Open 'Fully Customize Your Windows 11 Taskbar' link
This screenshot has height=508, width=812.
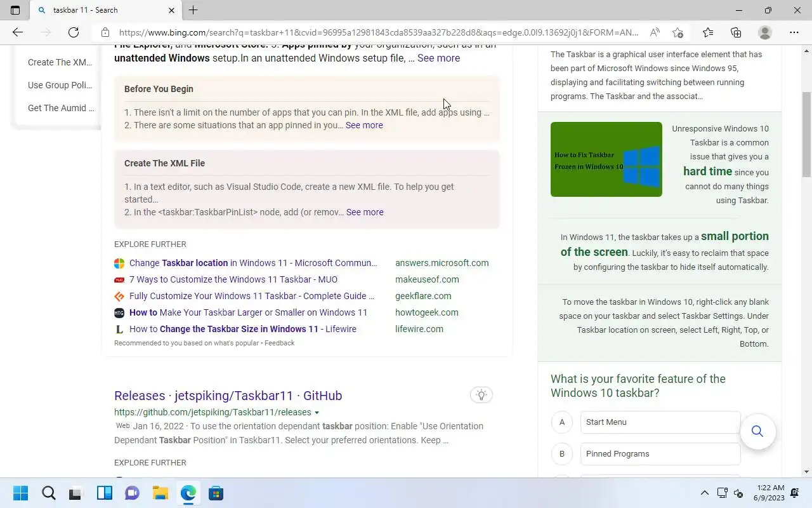(252, 296)
